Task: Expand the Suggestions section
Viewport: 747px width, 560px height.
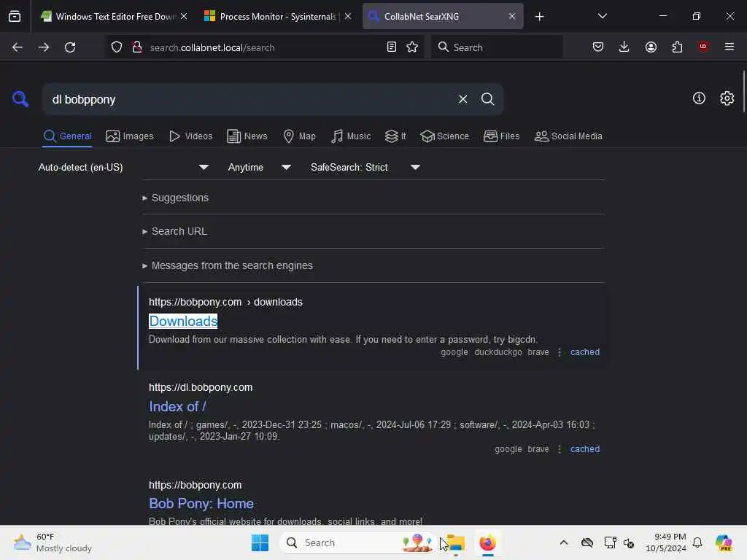Action: pos(175,198)
